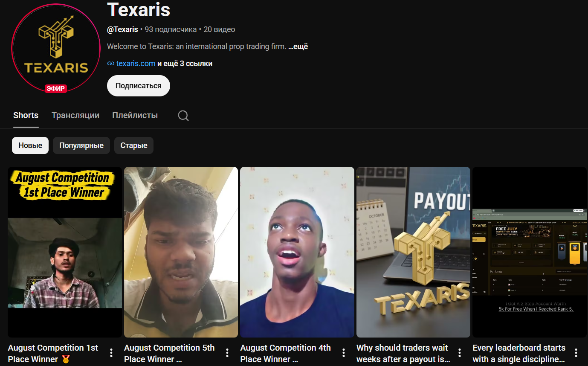Click the red ЭФИР live badge
This screenshot has width=588, height=366.
56,89
